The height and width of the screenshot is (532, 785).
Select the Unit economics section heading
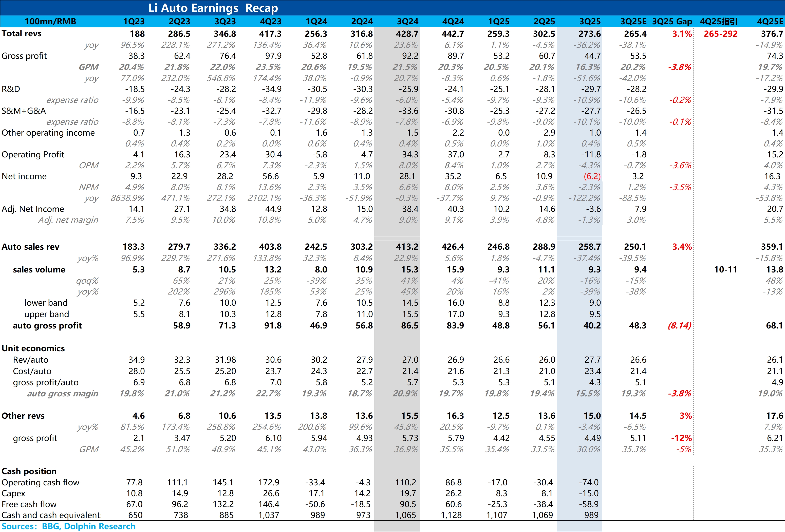(33, 348)
